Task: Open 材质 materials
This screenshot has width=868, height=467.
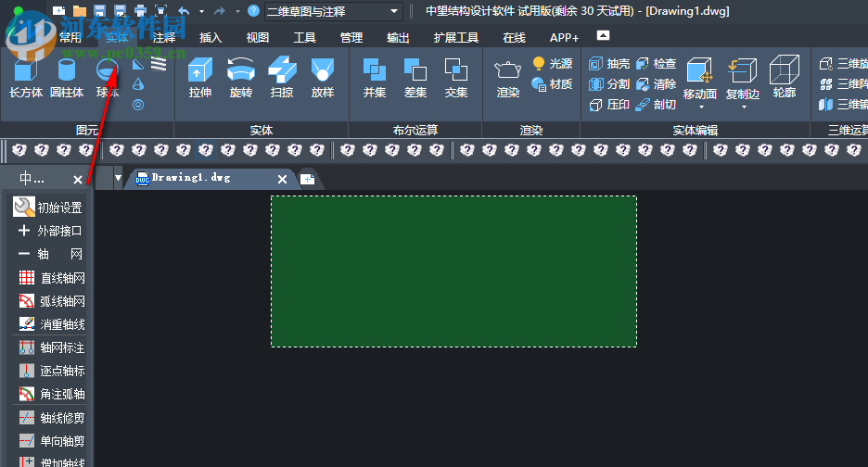Action: (x=552, y=84)
